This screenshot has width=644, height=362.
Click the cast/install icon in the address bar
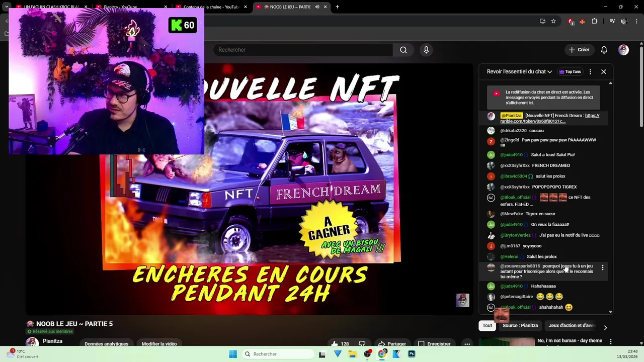tap(542, 21)
